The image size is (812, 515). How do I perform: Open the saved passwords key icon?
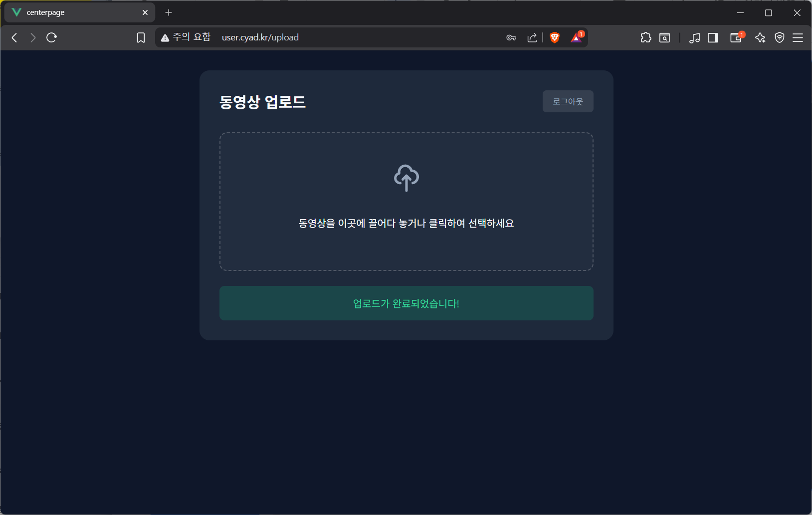511,37
